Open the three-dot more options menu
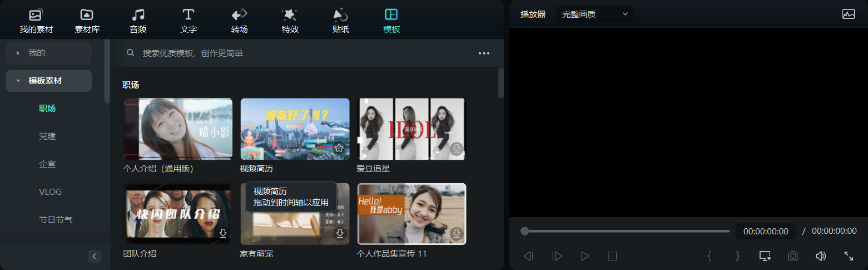This screenshot has width=868, height=270. [484, 53]
